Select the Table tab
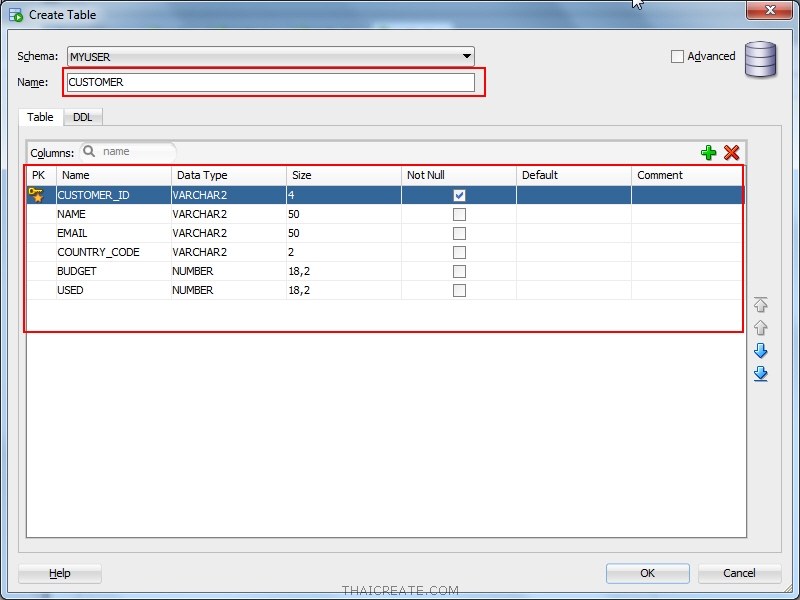This screenshot has width=800, height=600. coord(40,117)
